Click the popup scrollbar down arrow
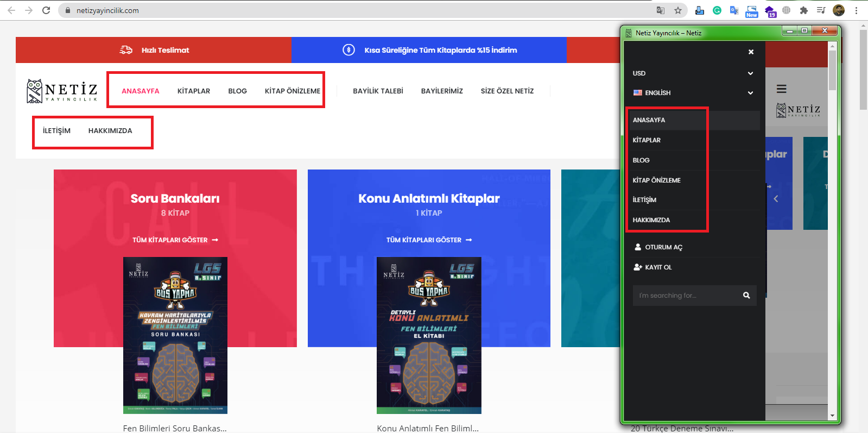 [x=832, y=416]
